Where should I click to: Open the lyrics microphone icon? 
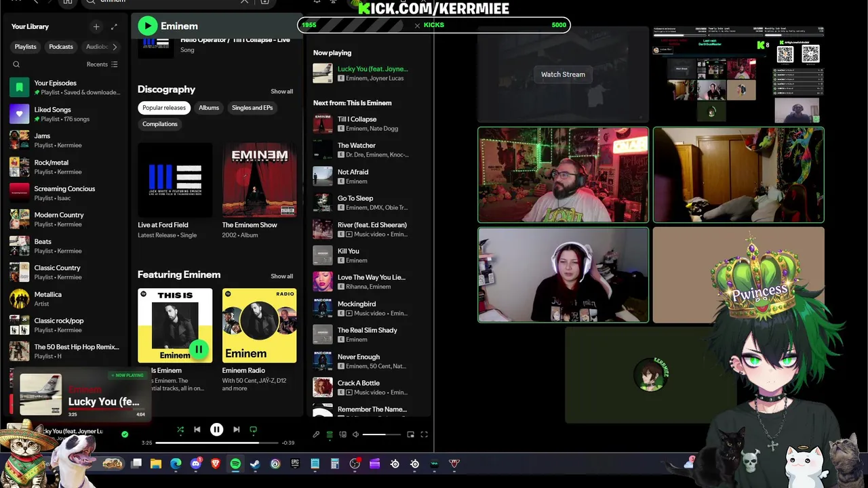tap(316, 434)
